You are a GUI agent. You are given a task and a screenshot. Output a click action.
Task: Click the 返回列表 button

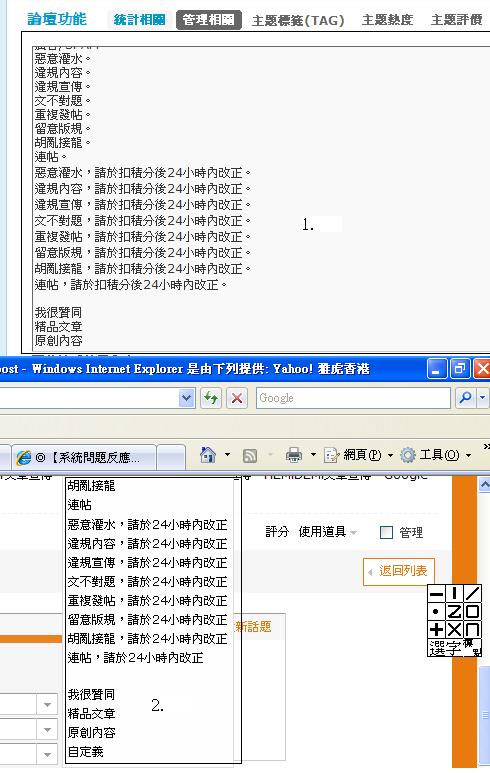coord(398,571)
